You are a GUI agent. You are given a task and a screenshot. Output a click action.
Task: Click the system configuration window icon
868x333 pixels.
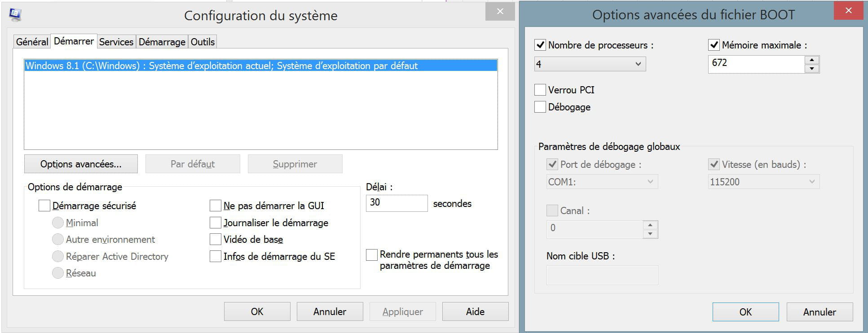click(15, 15)
